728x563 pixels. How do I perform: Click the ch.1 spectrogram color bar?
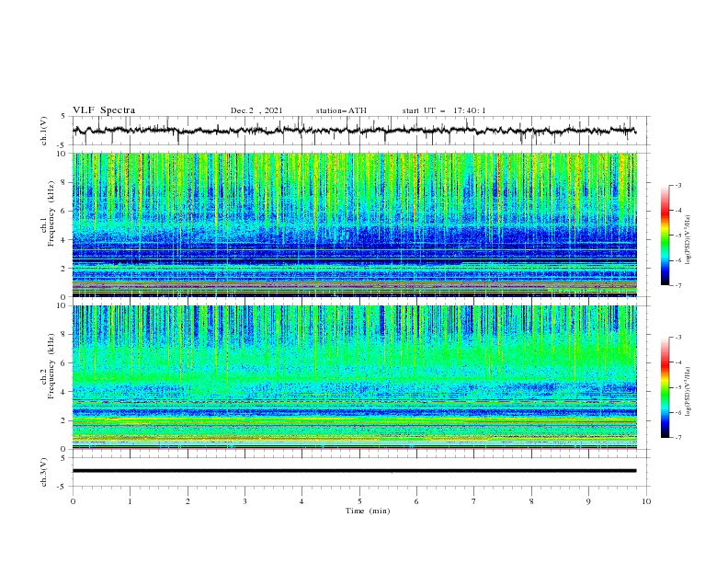coord(665,236)
